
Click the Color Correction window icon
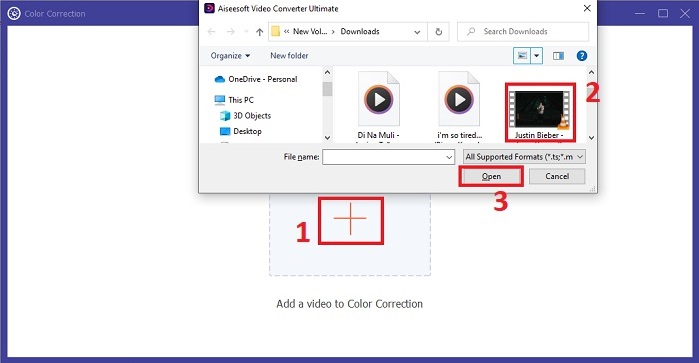point(14,13)
